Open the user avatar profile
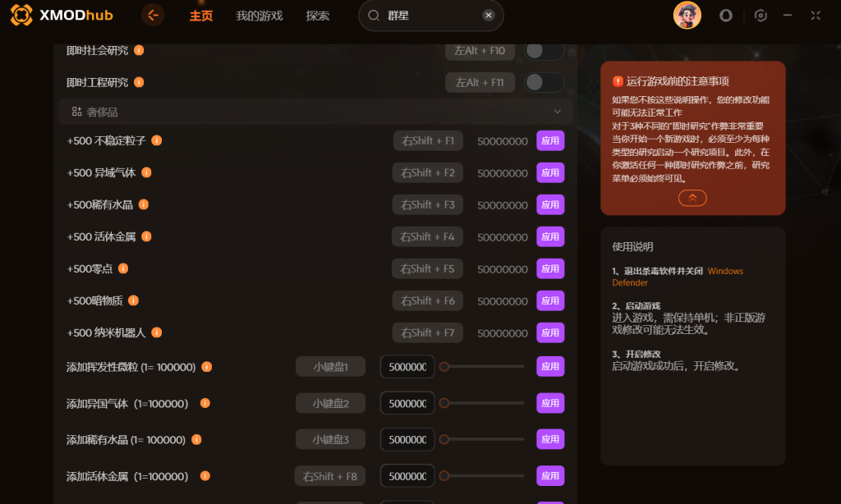Image resolution: width=841 pixels, height=504 pixels. (x=687, y=15)
